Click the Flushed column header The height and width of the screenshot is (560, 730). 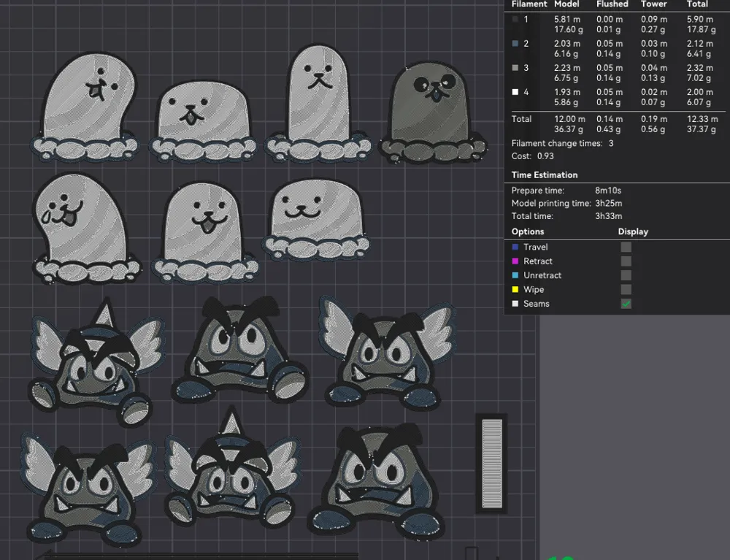tap(612, 4)
